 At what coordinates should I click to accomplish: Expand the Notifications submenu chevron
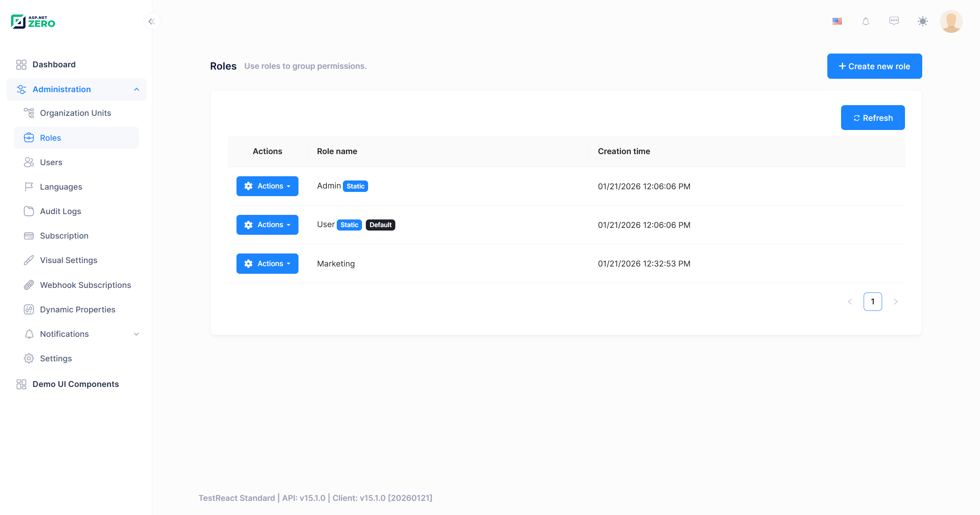(x=137, y=334)
